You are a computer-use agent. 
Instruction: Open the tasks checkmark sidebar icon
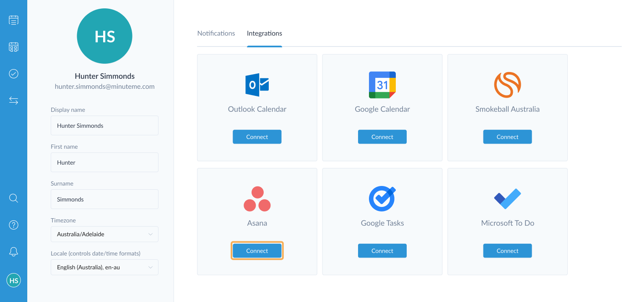click(x=13, y=74)
